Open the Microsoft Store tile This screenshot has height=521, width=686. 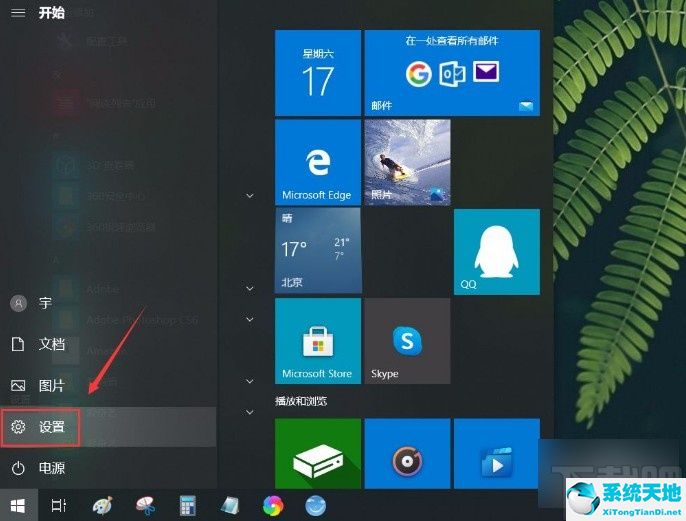click(318, 341)
